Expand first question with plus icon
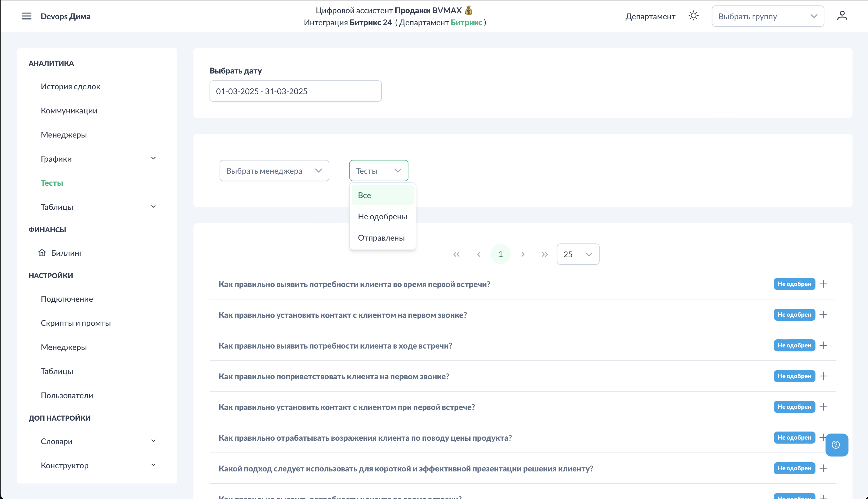This screenshot has height=499, width=868. click(824, 284)
